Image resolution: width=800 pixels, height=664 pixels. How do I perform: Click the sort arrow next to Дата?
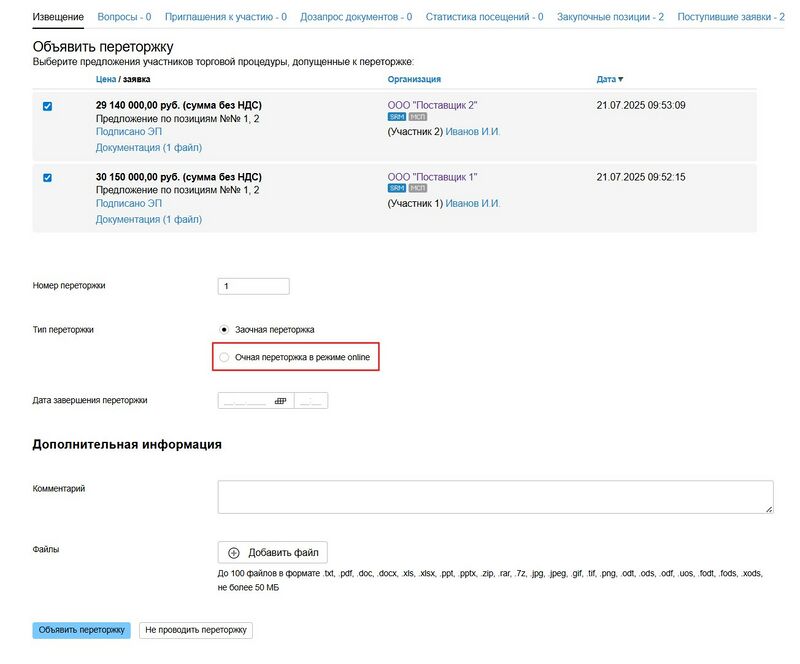[x=621, y=79]
